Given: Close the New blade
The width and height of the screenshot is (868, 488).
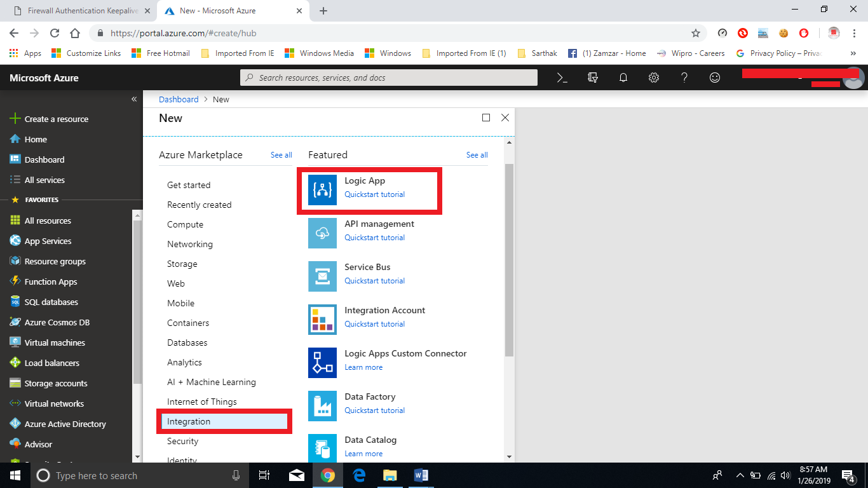Looking at the screenshot, I should tap(505, 118).
